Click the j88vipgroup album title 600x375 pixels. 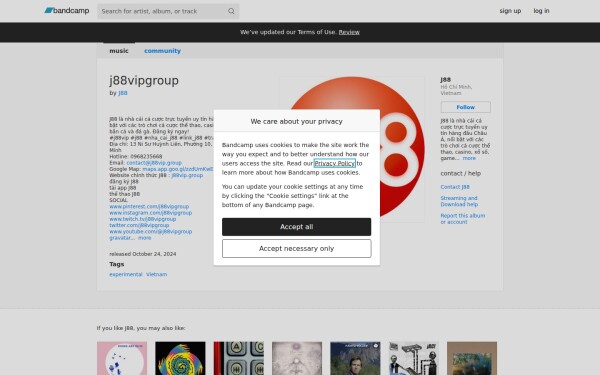pyautogui.click(x=144, y=80)
